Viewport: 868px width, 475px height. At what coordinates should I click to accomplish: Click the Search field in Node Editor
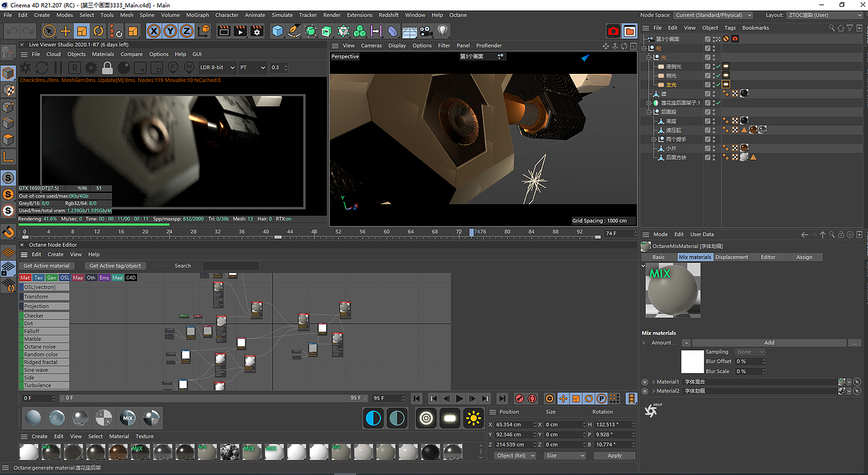click(231, 266)
